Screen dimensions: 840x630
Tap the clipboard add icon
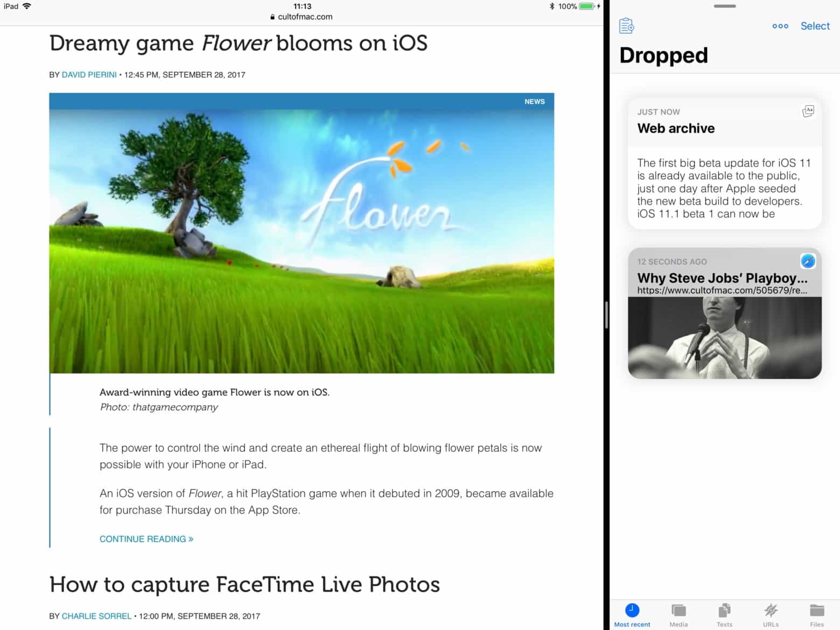point(626,25)
